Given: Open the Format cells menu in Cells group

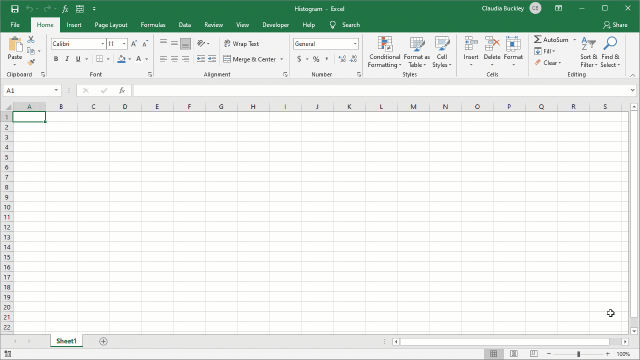Looking at the screenshot, I should pos(513,51).
